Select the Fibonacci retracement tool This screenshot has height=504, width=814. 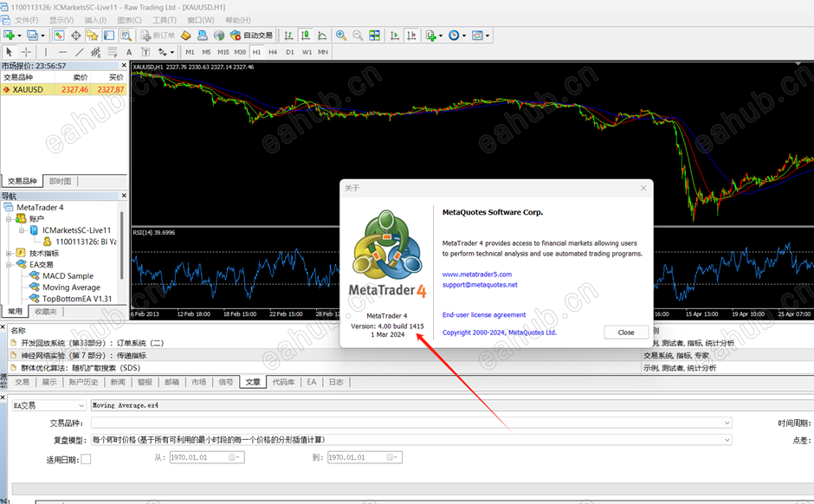pos(112,52)
